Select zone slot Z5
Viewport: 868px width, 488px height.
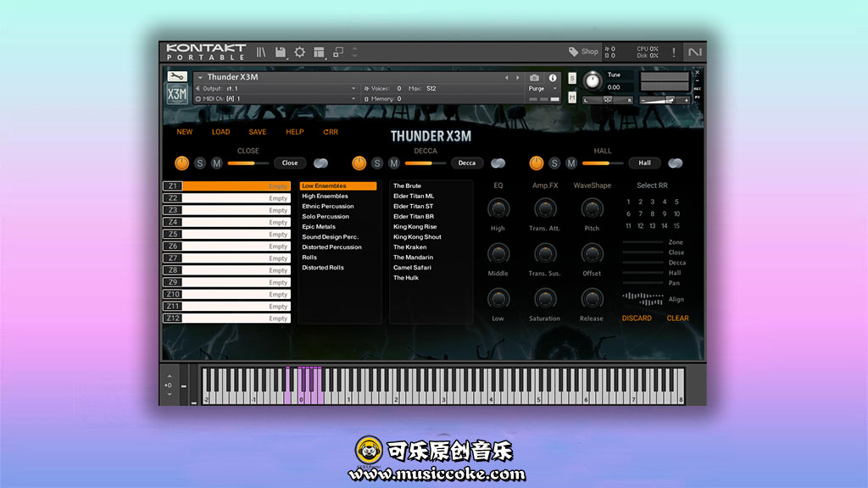(x=226, y=234)
